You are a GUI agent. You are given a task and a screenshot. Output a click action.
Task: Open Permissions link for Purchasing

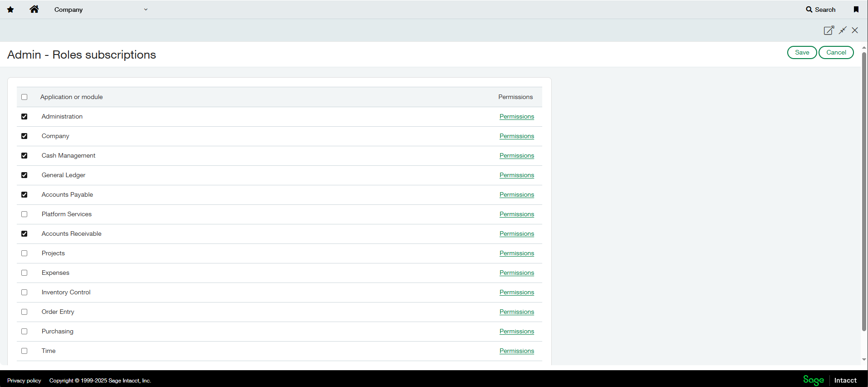pyautogui.click(x=516, y=332)
